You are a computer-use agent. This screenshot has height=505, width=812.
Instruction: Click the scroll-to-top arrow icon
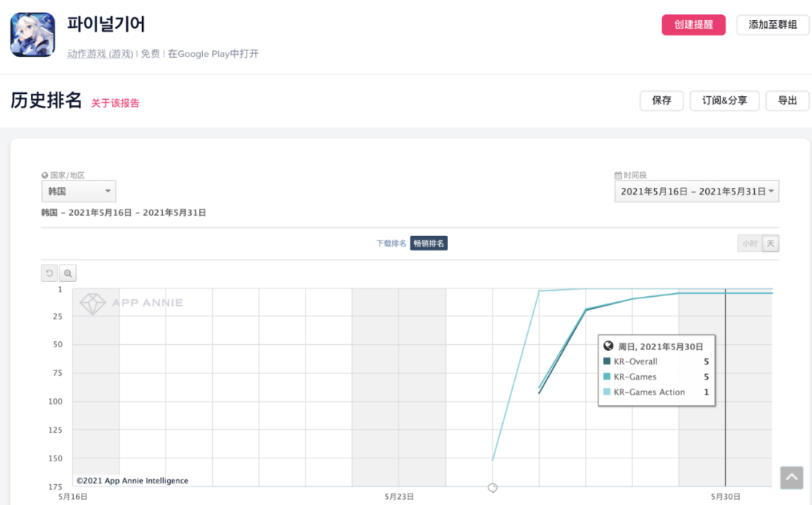coord(792,477)
